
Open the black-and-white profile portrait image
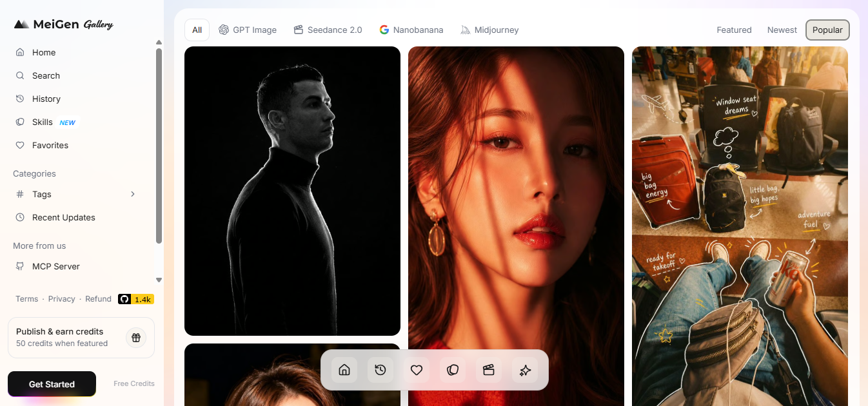292,191
